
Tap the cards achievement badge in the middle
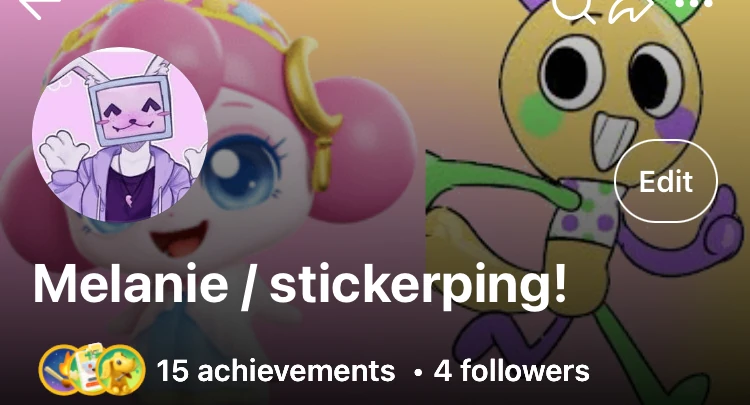coord(89,368)
